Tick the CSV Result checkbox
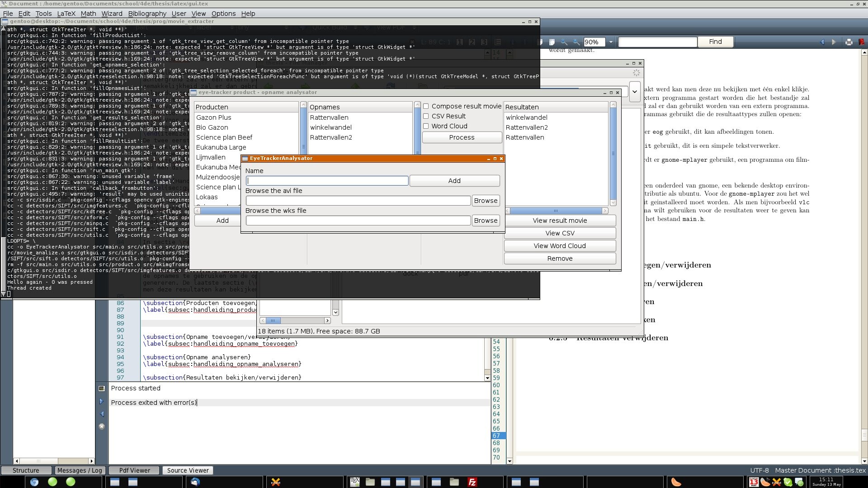868x488 pixels. pos(426,116)
